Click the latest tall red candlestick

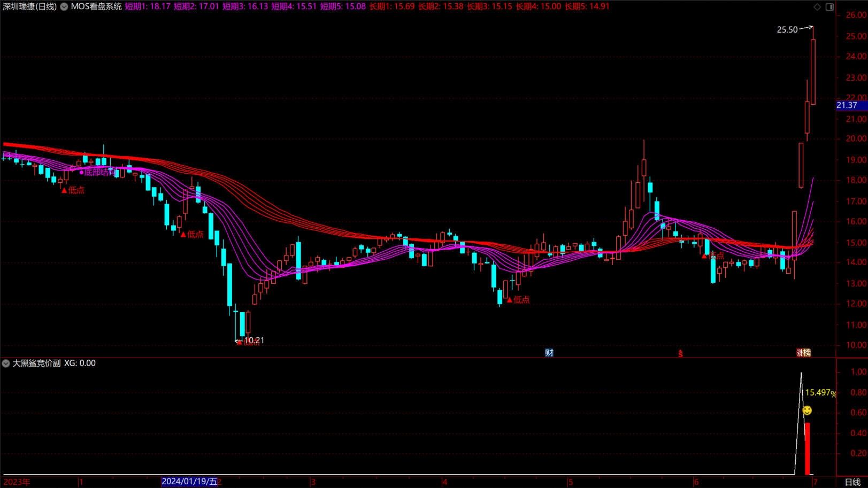[813, 72]
